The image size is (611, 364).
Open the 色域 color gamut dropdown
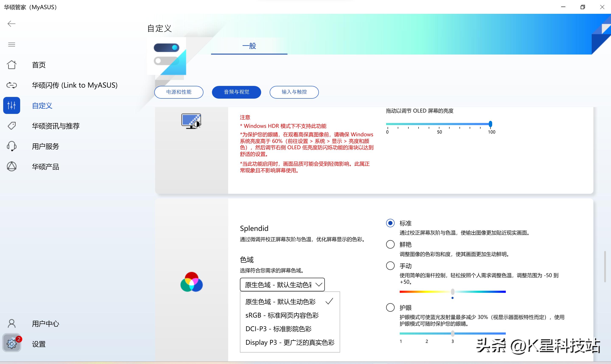282,284
